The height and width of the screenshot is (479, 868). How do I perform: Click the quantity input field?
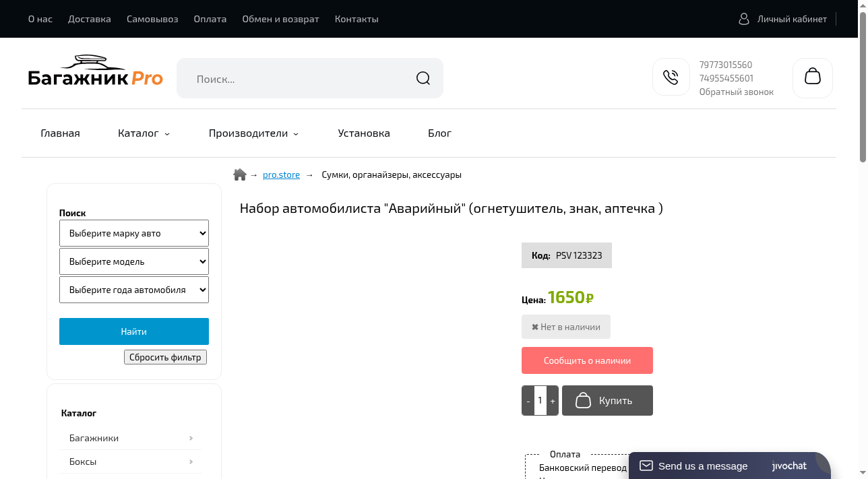pos(540,400)
